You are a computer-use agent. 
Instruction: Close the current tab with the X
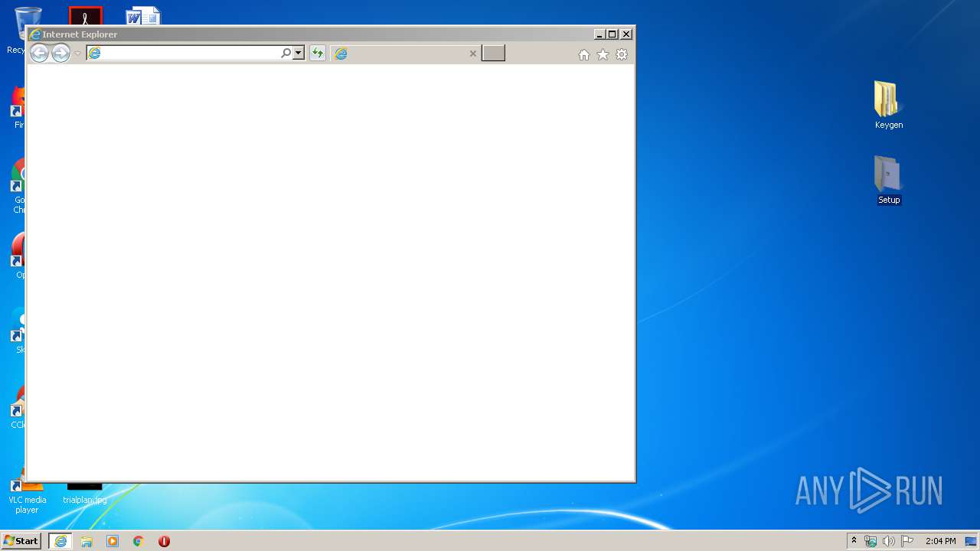(x=472, y=54)
